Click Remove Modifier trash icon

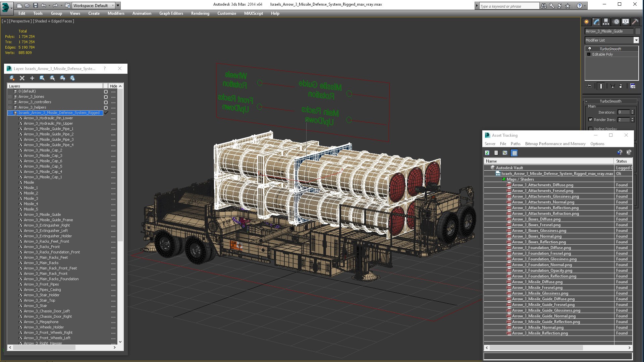coord(621,86)
